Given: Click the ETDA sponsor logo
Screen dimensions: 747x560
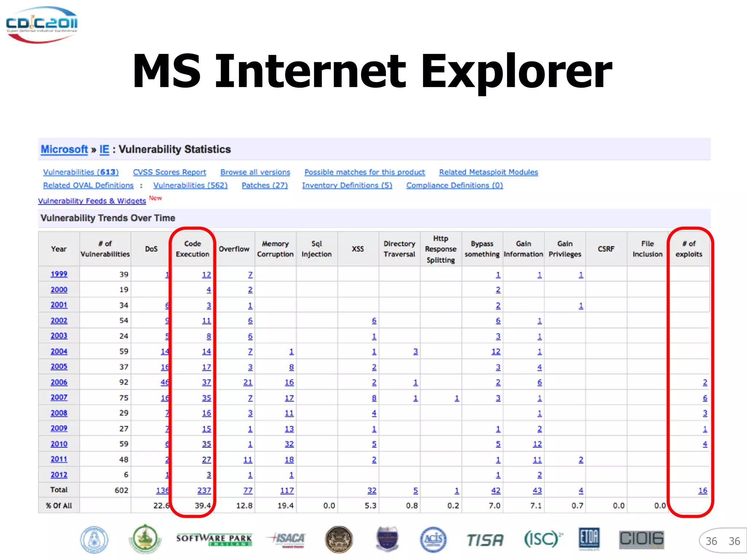Looking at the screenshot, I should click(x=589, y=539).
